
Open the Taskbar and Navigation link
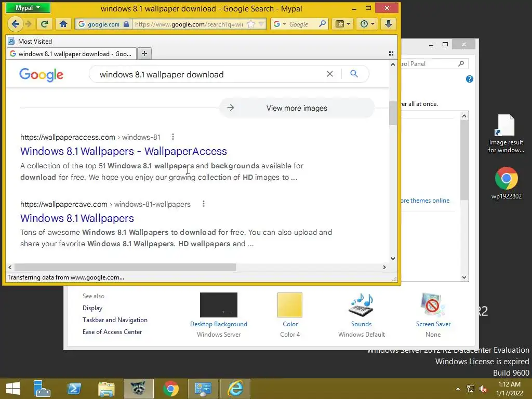click(115, 320)
